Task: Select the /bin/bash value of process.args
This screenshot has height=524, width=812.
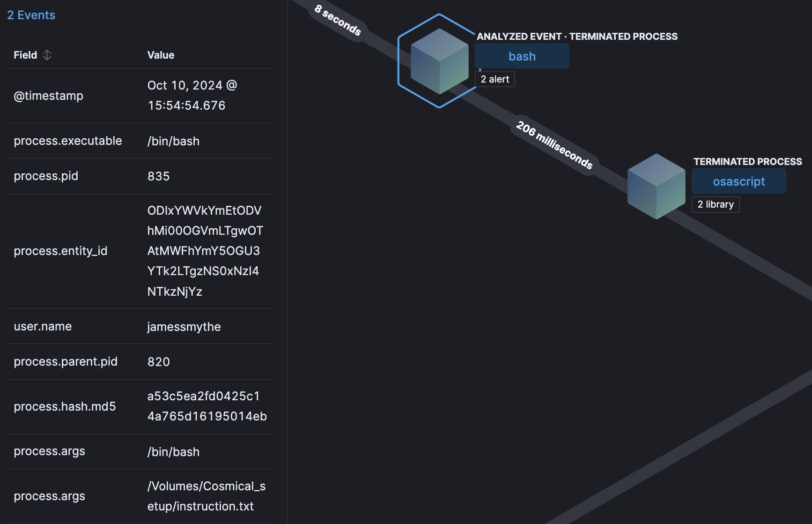Action: point(173,452)
